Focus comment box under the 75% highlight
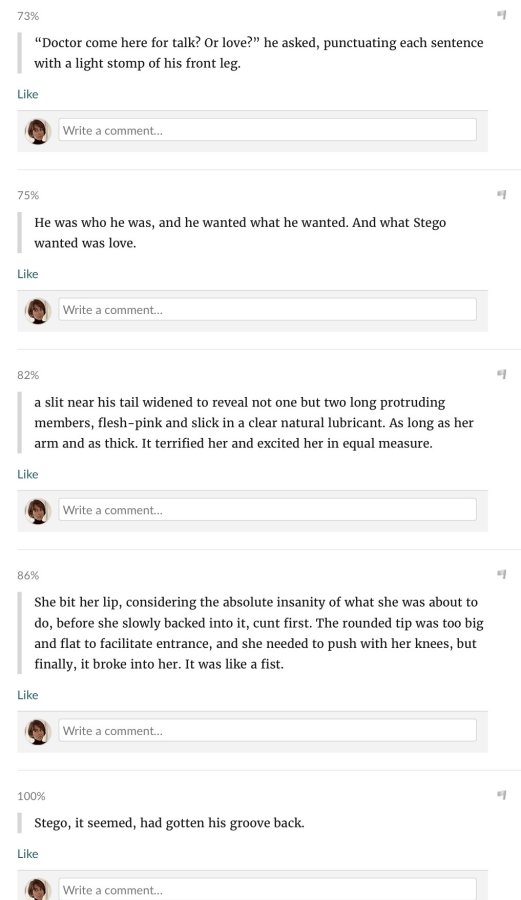 (267, 310)
